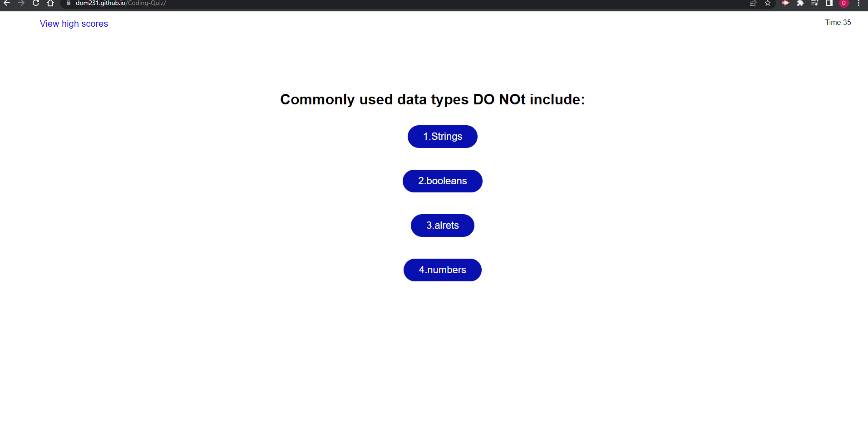Open site security info via the lock icon
Screen dimensions: 868x432
68,3
